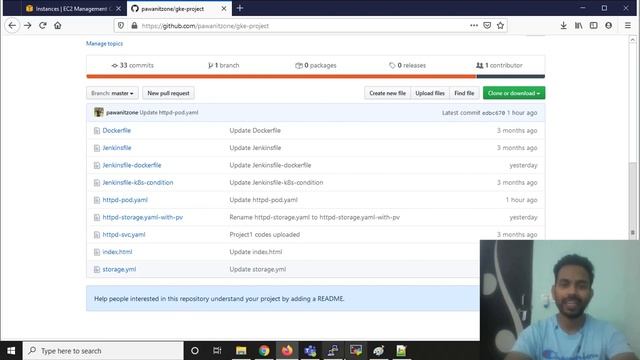640x360 pixels.
Task: Open the 0 releases page
Action: 407,65
